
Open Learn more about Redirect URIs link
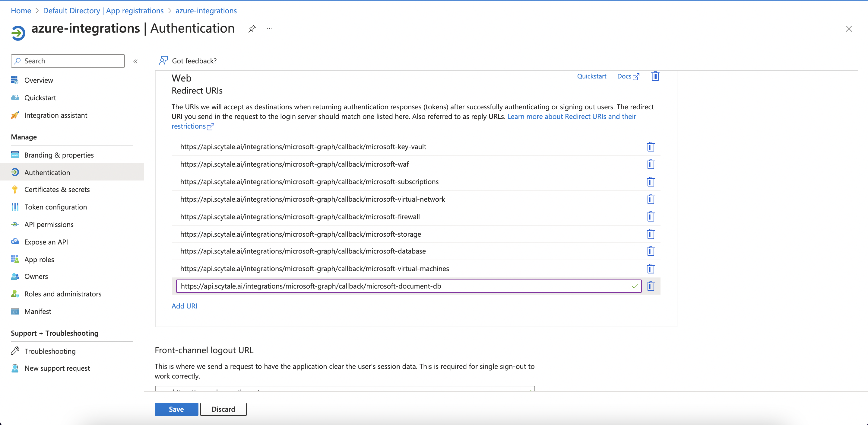[572, 117]
